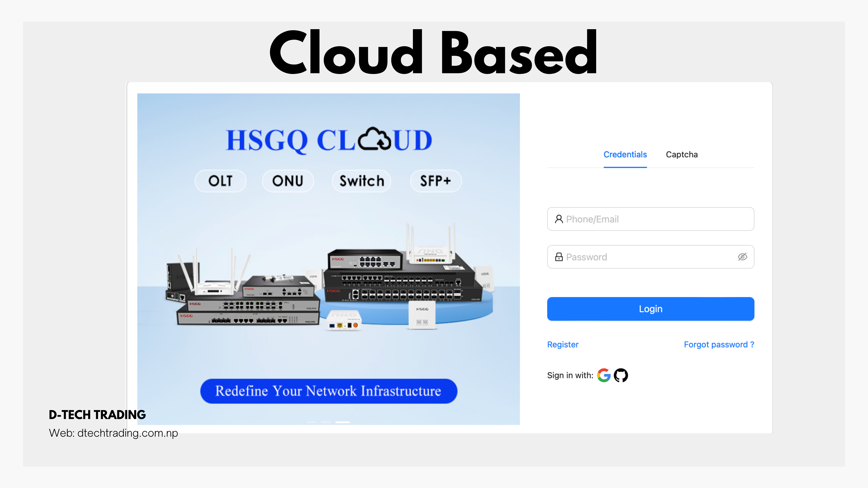Click the user icon in Phone/Email field
Screen dimensions: 868x488
pyautogui.click(x=559, y=219)
